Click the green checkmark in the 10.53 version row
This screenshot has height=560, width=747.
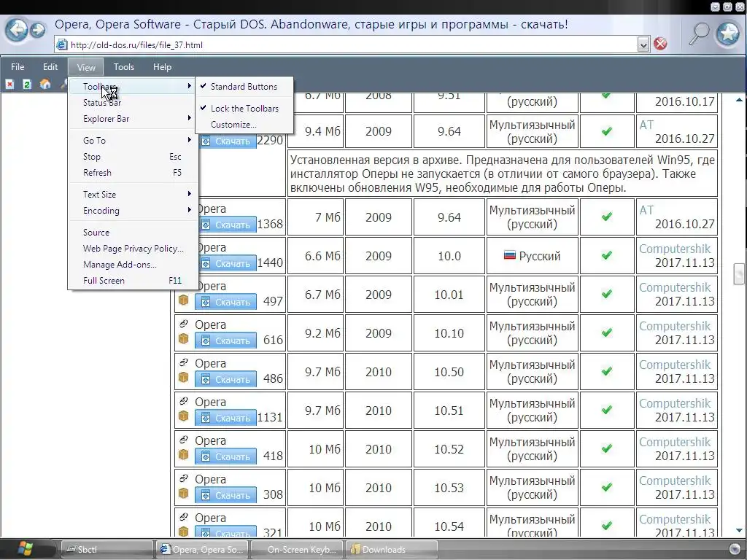606,488
